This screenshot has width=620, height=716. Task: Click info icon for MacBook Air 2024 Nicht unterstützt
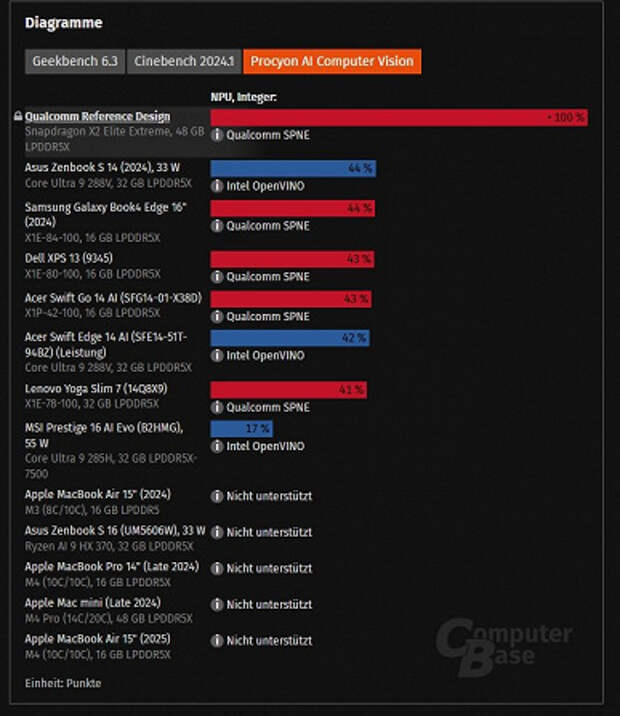coord(216,496)
